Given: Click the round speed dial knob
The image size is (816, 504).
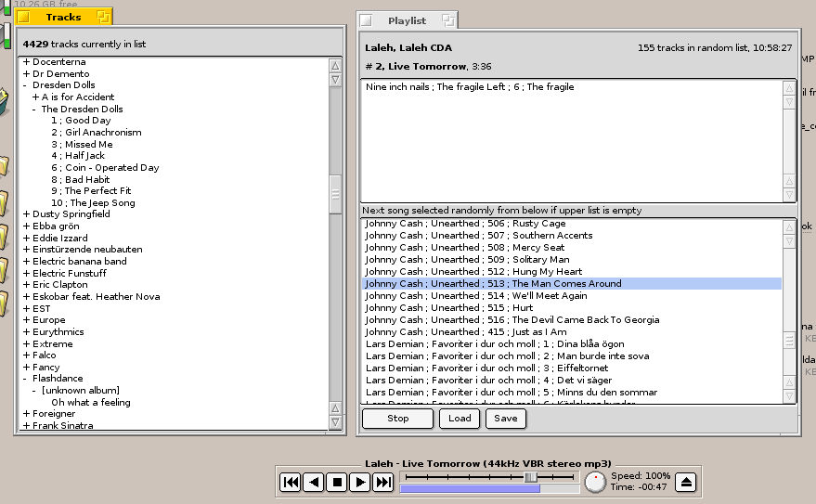Looking at the screenshot, I should click(595, 482).
